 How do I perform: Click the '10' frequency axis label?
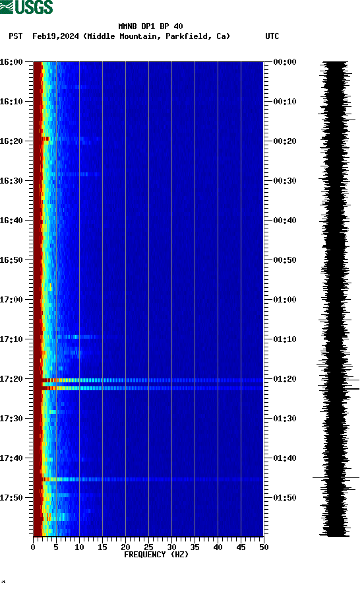pyautogui.click(x=79, y=547)
